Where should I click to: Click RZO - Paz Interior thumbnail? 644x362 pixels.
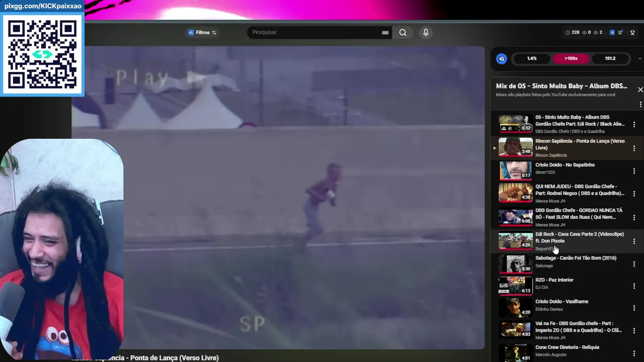point(515,286)
